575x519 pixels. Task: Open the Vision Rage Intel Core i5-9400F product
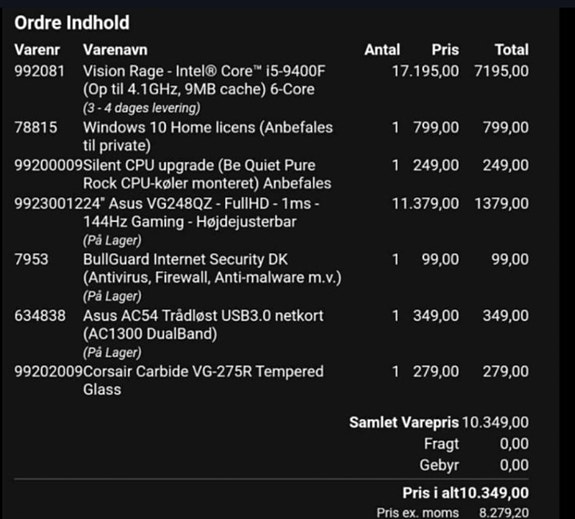[204, 80]
